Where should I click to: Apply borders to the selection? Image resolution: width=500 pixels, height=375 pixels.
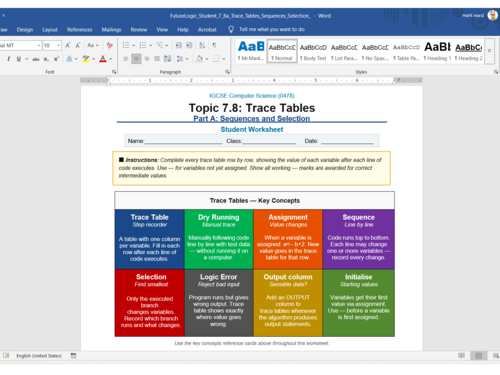pyautogui.click(x=216, y=59)
